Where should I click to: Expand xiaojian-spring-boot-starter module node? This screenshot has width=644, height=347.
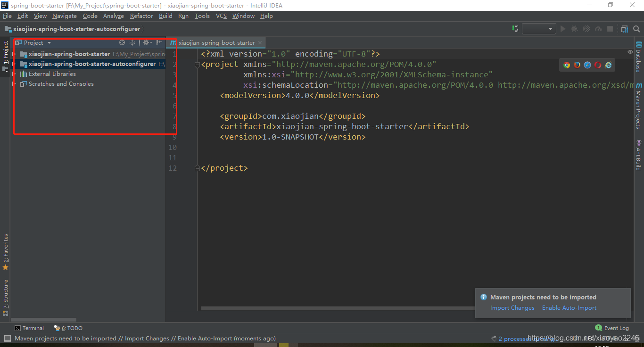coord(15,54)
